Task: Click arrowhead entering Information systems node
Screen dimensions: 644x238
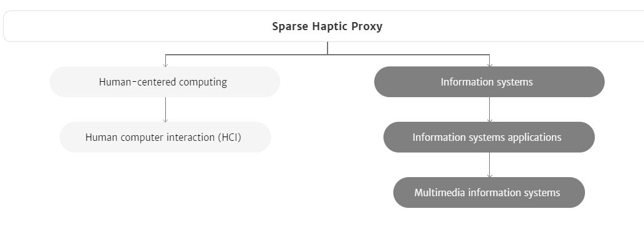Action: pyautogui.click(x=489, y=64)
